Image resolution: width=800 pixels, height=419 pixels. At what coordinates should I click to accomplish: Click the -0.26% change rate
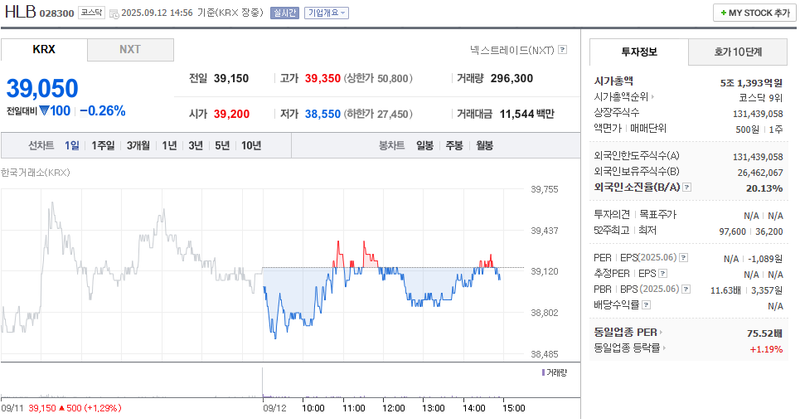(x=103, y=111)
